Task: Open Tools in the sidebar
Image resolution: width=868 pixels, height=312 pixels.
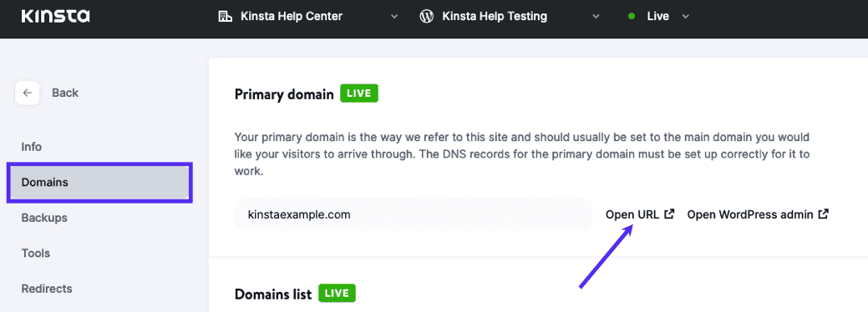Action: (35, 254)
